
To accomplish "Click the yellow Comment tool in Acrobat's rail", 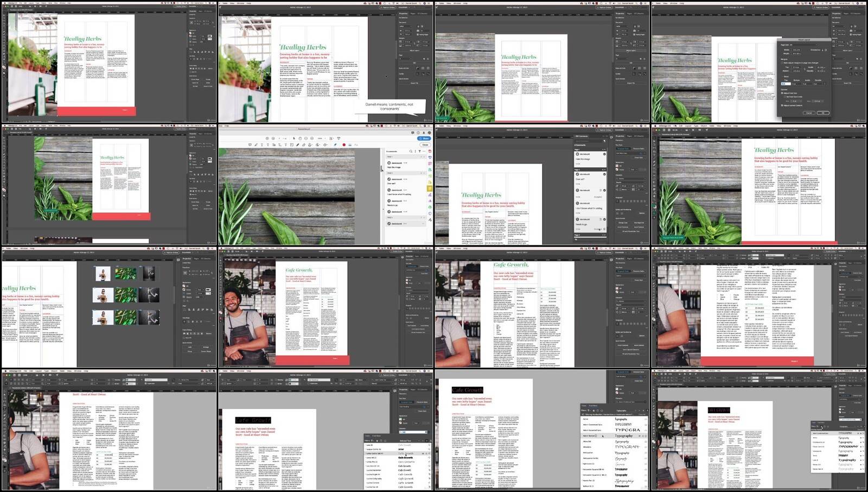I will [x=429, y=188].
